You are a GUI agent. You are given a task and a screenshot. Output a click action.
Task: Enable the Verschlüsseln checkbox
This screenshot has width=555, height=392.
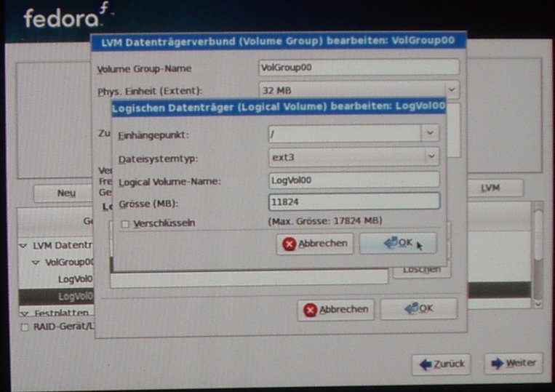coord(125,224)
